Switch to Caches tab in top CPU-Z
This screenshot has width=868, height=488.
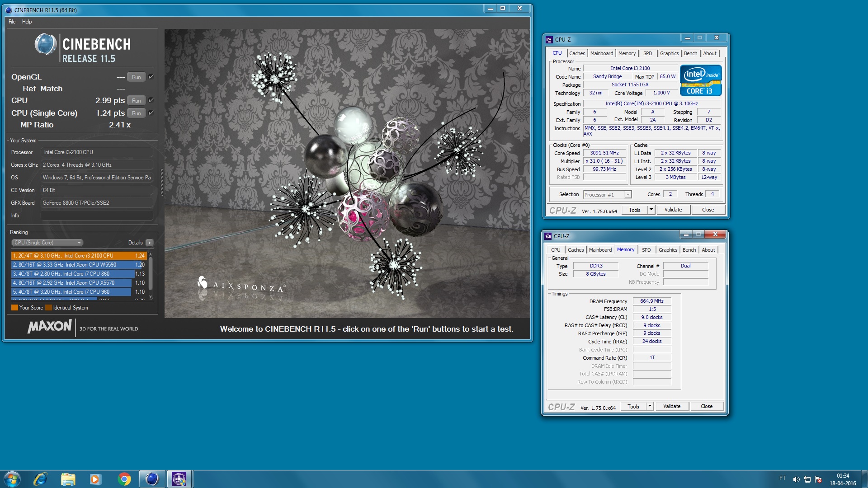[x=577, y=53]
